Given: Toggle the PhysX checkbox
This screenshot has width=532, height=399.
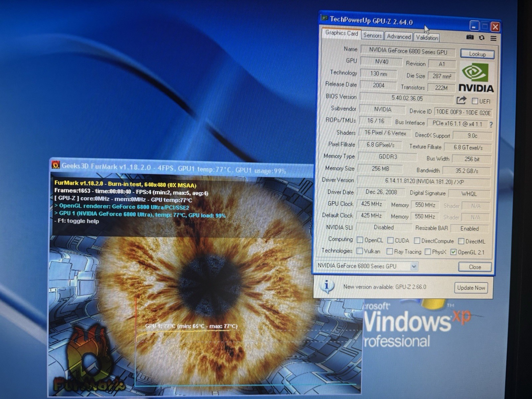Looking at the screenshot, I should tap(428, 252).
